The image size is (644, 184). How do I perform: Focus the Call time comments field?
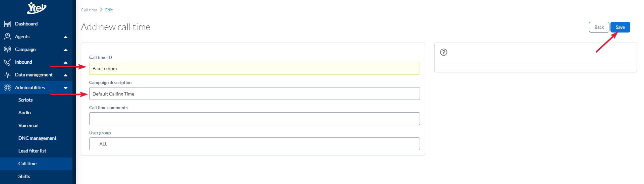click(x=254, y=119)
